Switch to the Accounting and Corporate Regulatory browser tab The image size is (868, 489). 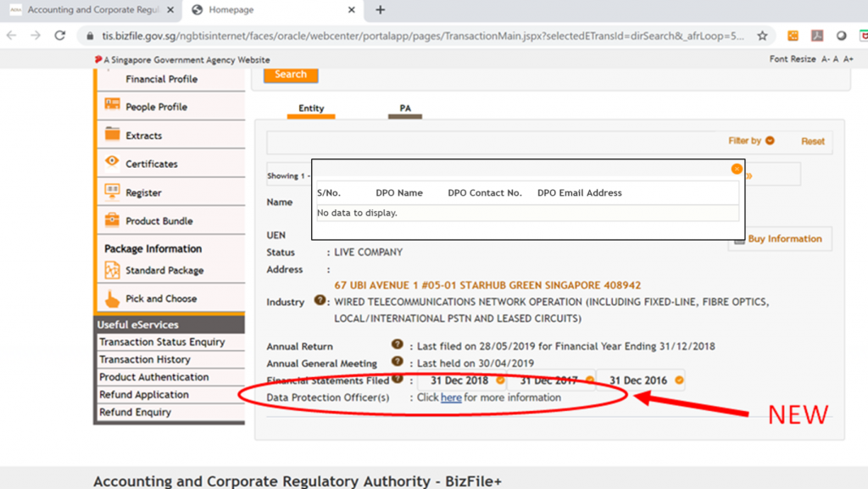coord(92,10)
